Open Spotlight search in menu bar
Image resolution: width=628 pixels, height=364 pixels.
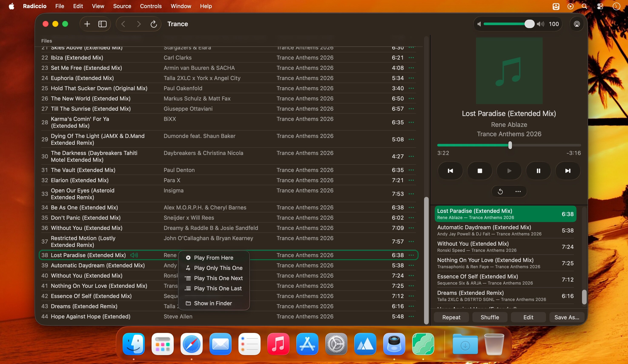coord(584,6)
